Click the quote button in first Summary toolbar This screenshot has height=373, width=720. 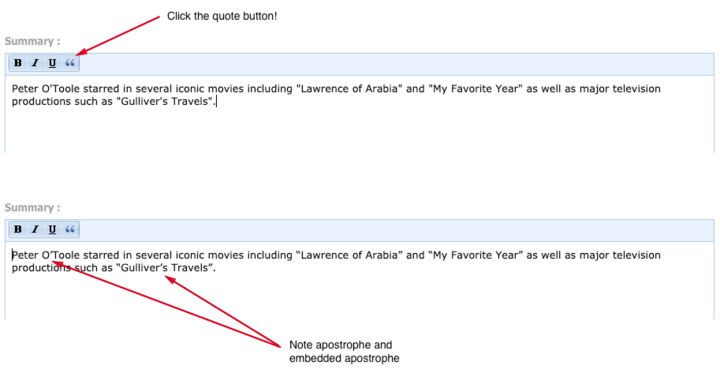point(70,63)
